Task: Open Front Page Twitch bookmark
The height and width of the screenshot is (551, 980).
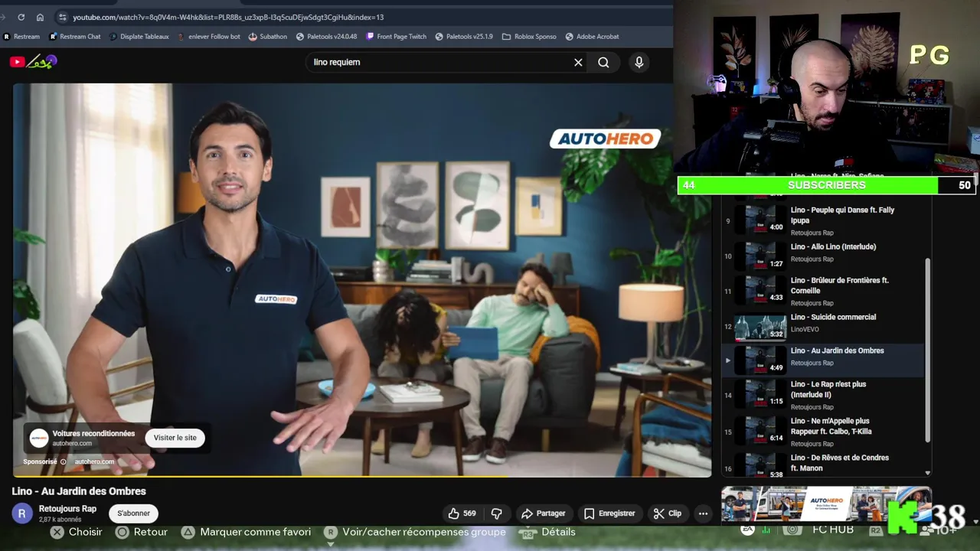Action: [396, 36]
